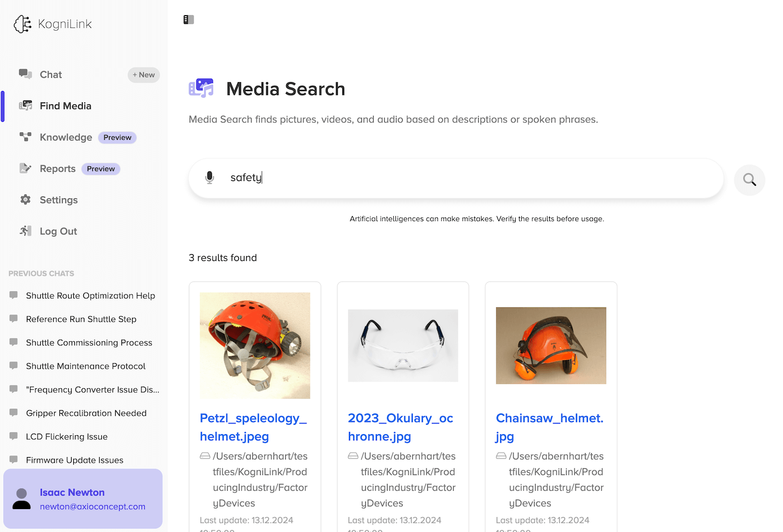Open 2023_Okulary_ochronne.jpg link
The image size is (783, 532).
[400, 427]
